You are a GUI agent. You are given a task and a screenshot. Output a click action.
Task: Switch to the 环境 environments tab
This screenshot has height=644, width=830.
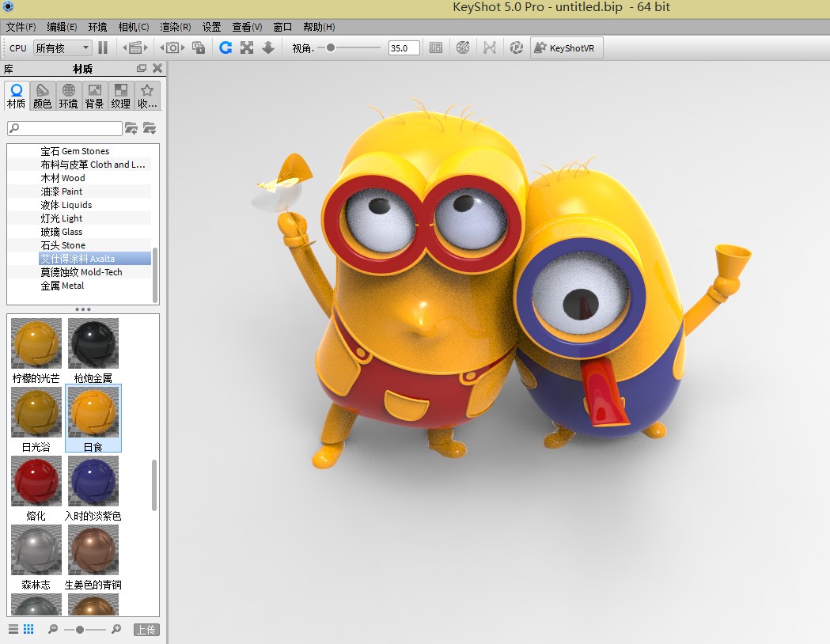point(68,96)
